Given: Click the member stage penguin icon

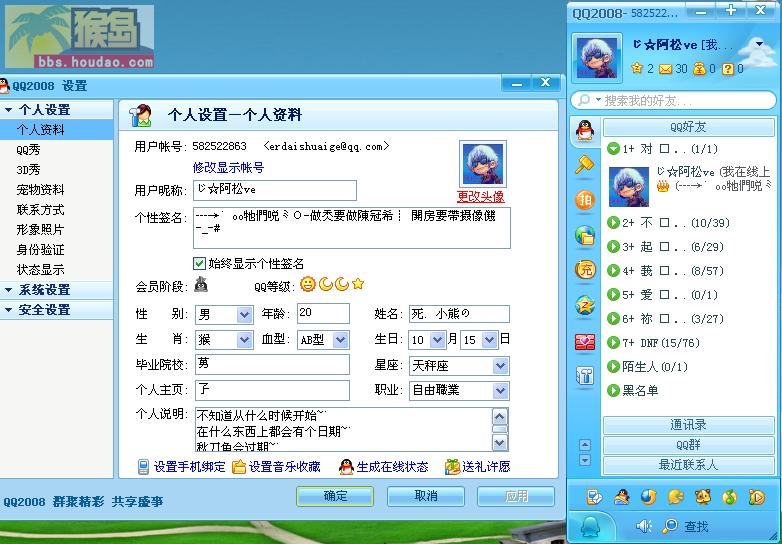Looking at the screenshot, I should click(x=201, y=285).
